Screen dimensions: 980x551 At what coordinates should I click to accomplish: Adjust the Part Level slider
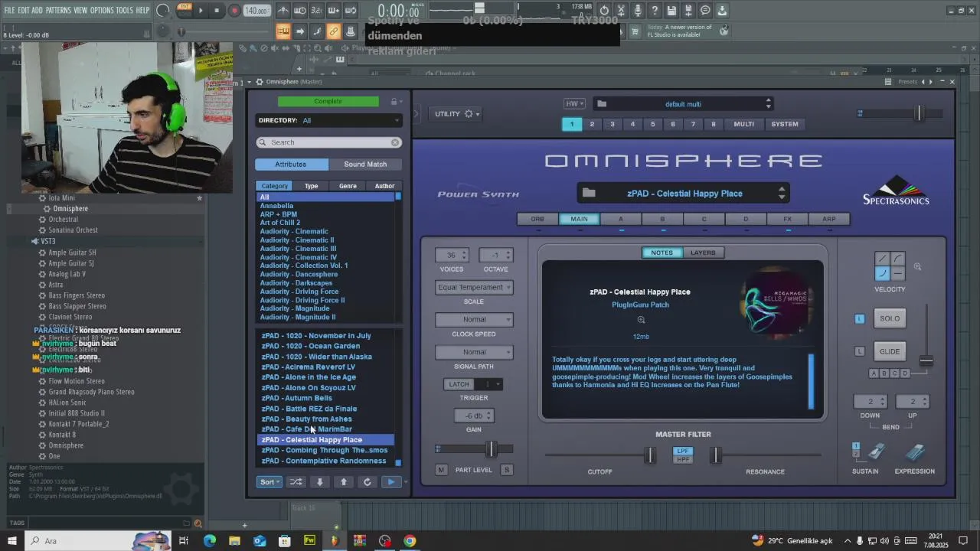coord(491,449)
